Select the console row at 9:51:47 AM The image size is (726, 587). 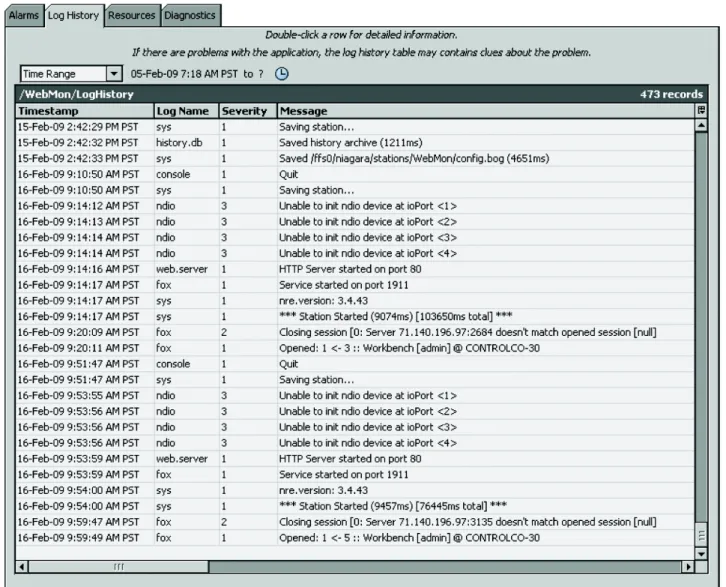point(355,364)
